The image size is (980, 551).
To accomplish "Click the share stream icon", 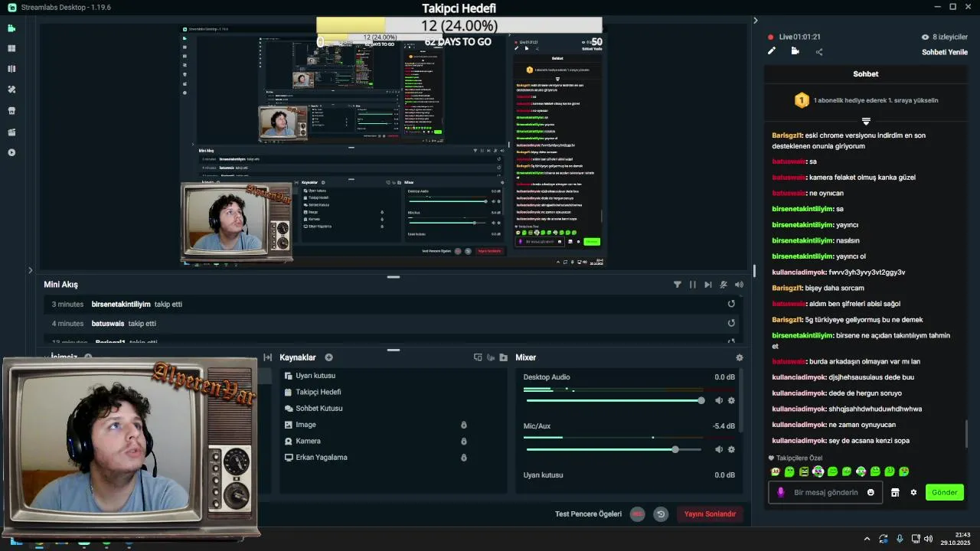I will coord(819,52).
